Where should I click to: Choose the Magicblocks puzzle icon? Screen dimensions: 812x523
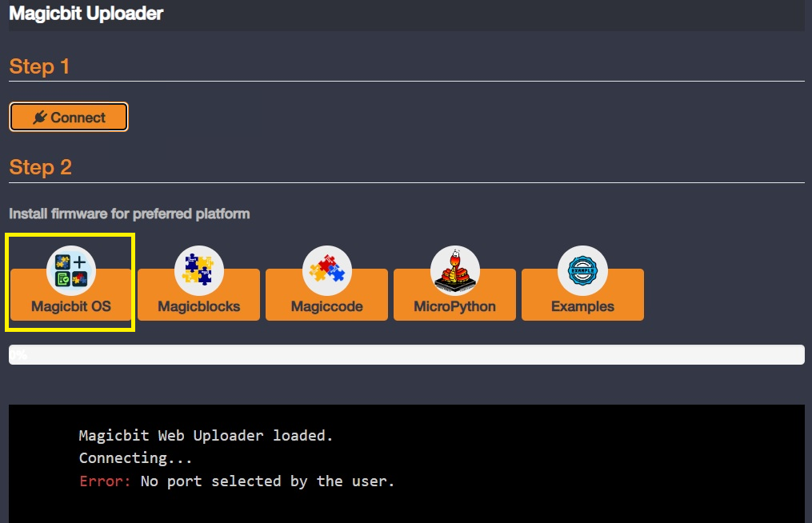pos(199,270)
